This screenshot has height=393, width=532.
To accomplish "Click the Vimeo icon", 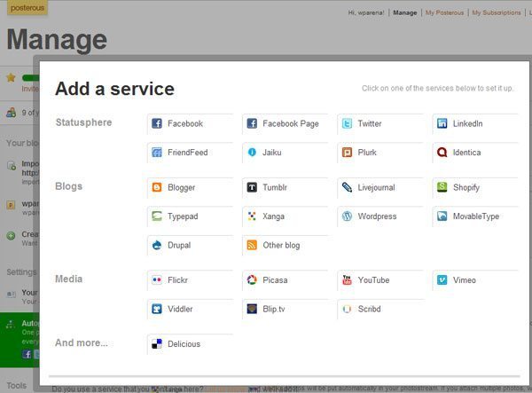I will tap(442, 279).
